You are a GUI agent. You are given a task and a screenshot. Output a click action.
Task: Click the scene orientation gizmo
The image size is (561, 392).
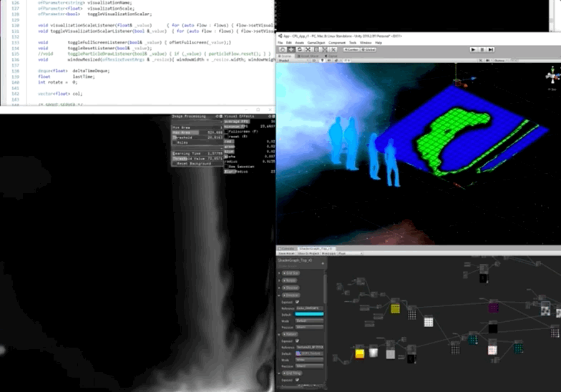552,76
